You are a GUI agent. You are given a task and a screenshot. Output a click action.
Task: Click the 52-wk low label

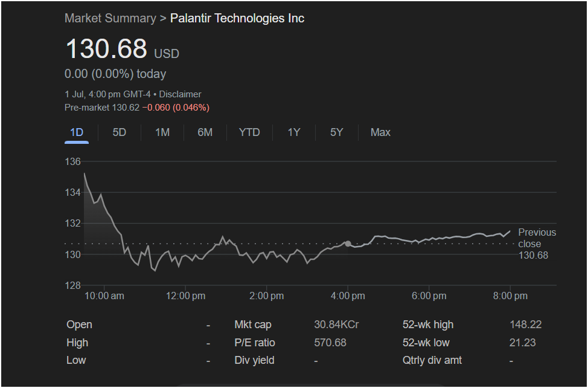click(426, 343)
